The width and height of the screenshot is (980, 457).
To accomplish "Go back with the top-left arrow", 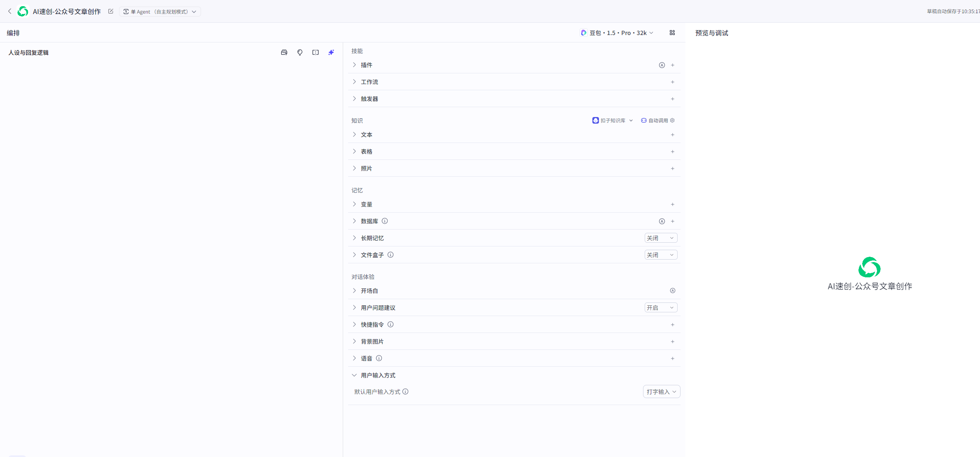I will click(10, 12).
